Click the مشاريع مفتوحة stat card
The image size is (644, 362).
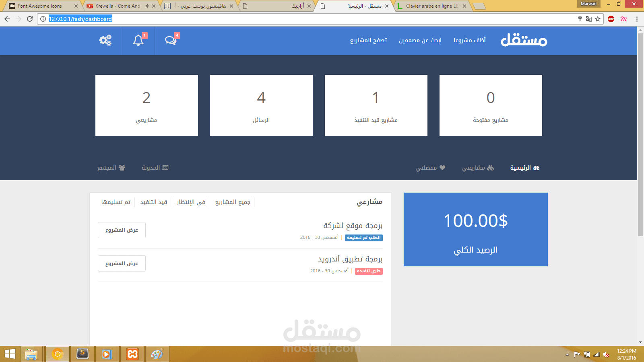click(x=491, y=105)
